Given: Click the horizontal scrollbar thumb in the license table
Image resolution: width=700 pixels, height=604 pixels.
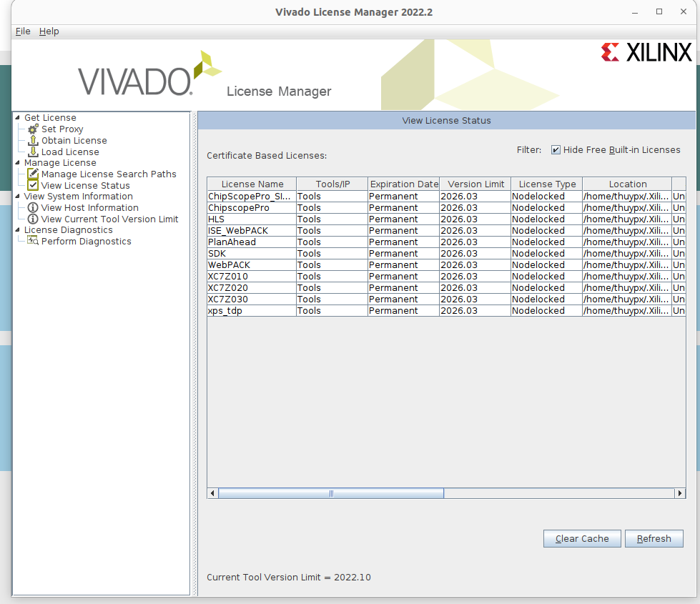Looking at the screenshot, I should tap(331, 493).
